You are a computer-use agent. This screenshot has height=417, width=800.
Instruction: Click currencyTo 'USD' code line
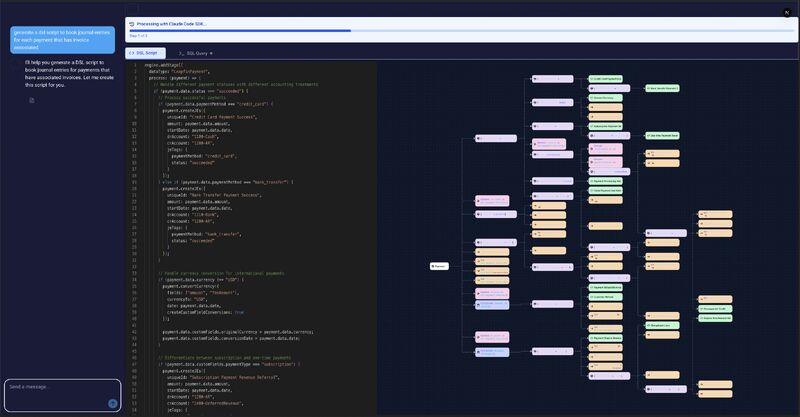pos(187,299)
